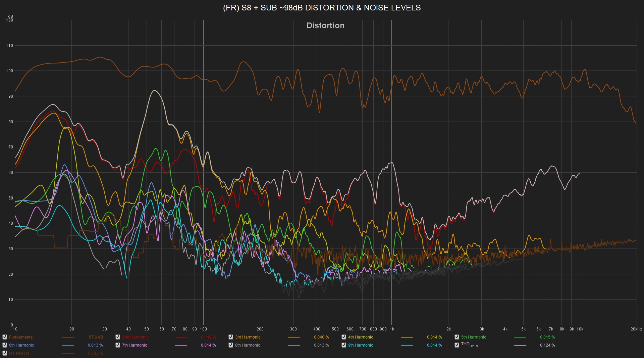The height and width of the screenshot is (358, 644).
Task: Click the 9th Harmonic cyan line swatch
Action: (407, 345)
